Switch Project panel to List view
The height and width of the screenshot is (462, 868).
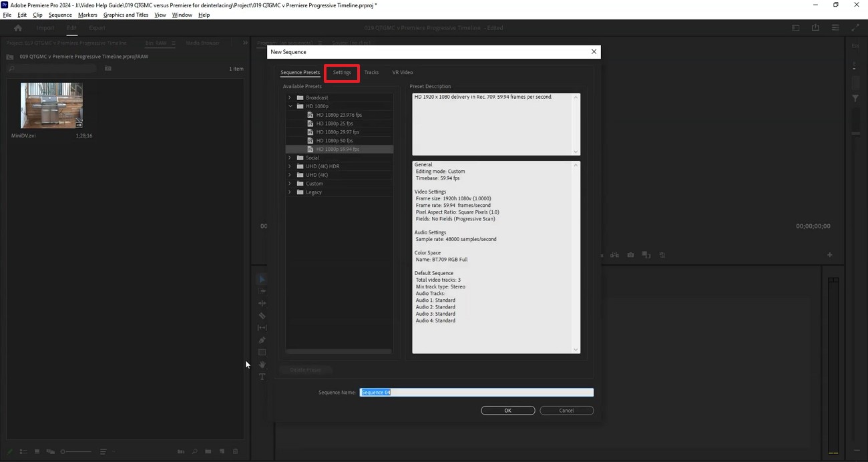click(23, 452)
